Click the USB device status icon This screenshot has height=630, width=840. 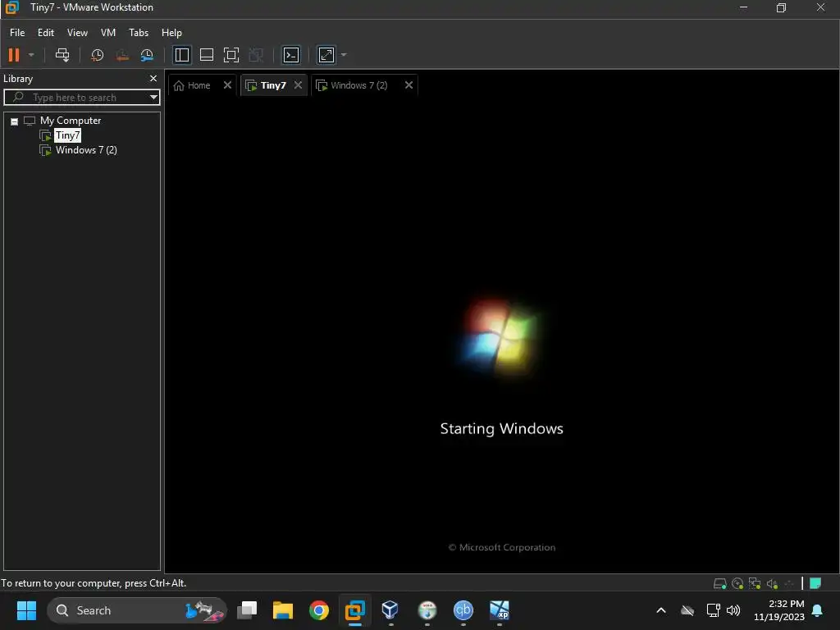[788, 583]
